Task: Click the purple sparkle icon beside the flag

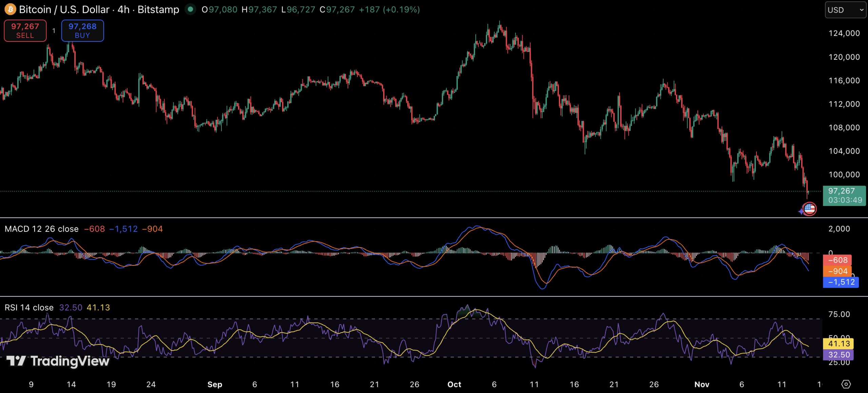Action: pos(801,211)
